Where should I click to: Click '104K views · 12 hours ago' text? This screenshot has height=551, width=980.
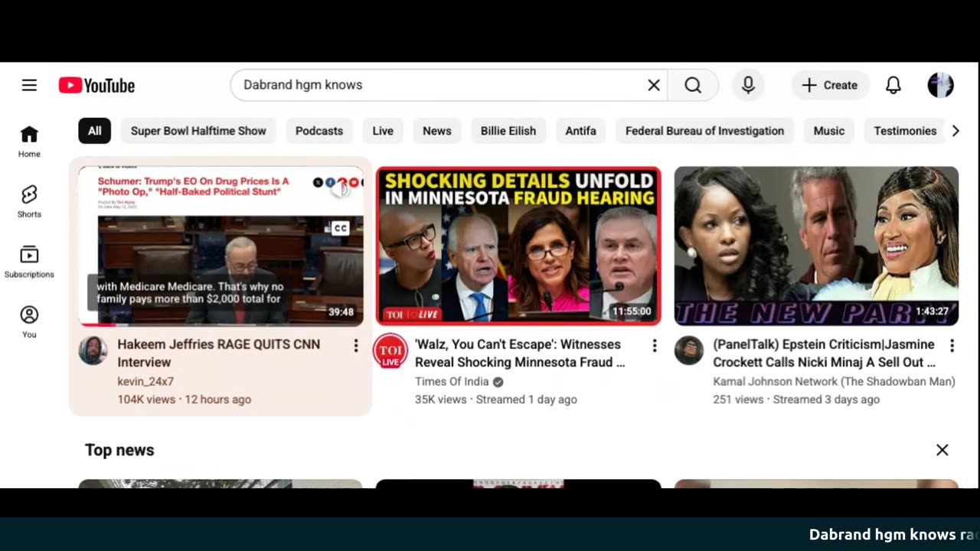click(184, 399)
